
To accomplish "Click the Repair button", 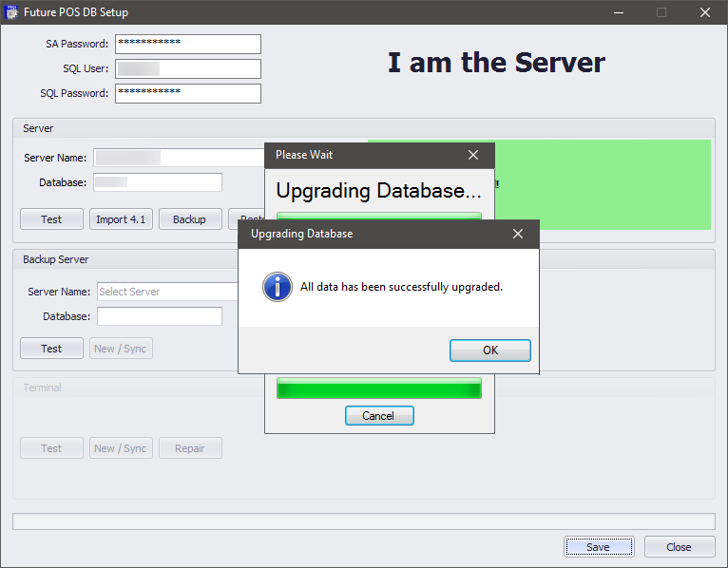I will coord(190,447).
